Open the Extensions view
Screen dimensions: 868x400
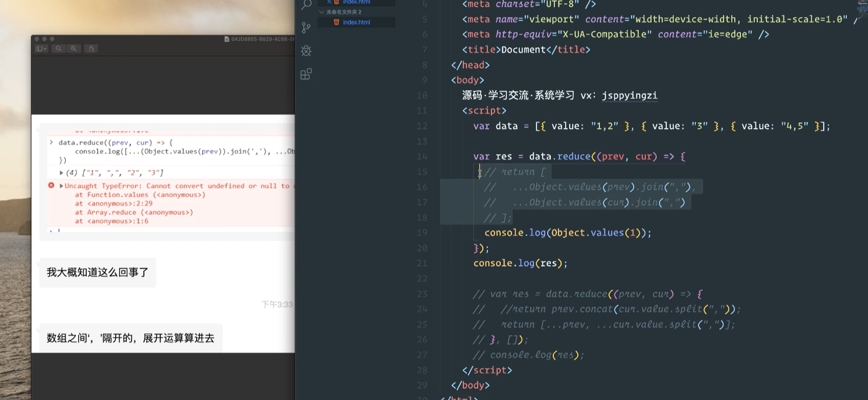click(306, 74)
